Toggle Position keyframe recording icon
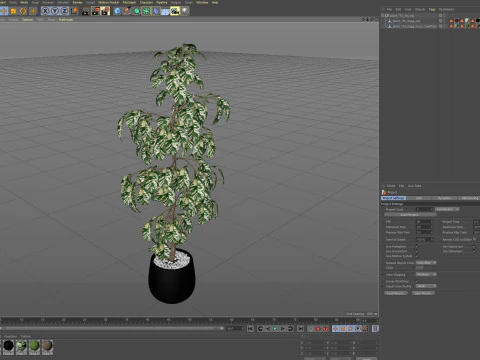The width and height of the screenshot is (480, 360). (x=335, y=329)
